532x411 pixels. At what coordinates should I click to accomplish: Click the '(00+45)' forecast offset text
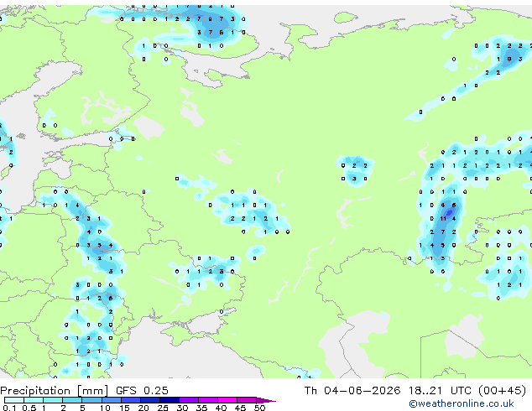[x=502, y=391]
